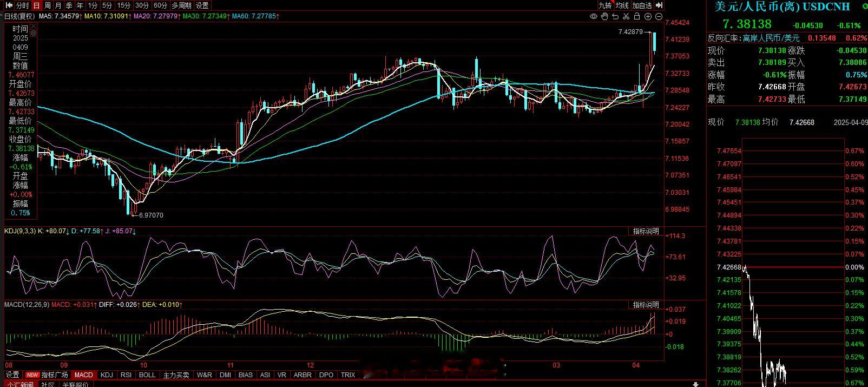Open the 个汇新闻 news tab

point(21,384)
